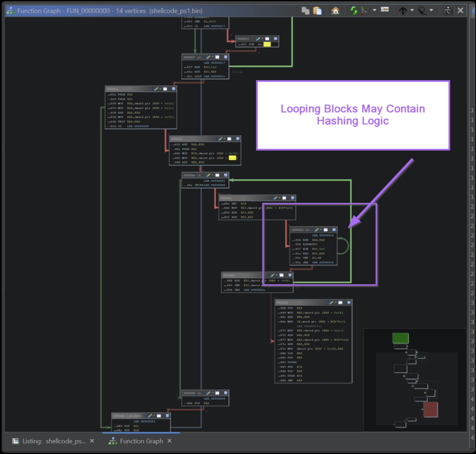Go to function entry point home icon
This screenshot has width=476, height=454.
(335, 11)
